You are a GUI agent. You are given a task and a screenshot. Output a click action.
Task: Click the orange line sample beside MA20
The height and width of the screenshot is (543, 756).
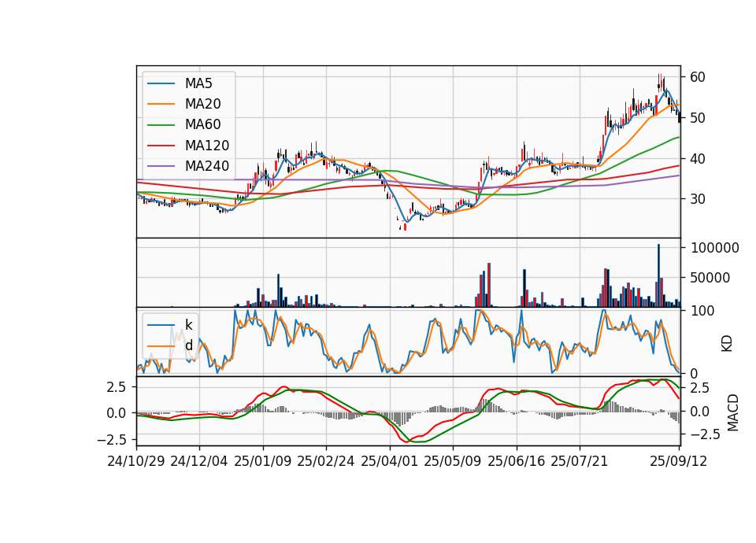click(161, 105)
